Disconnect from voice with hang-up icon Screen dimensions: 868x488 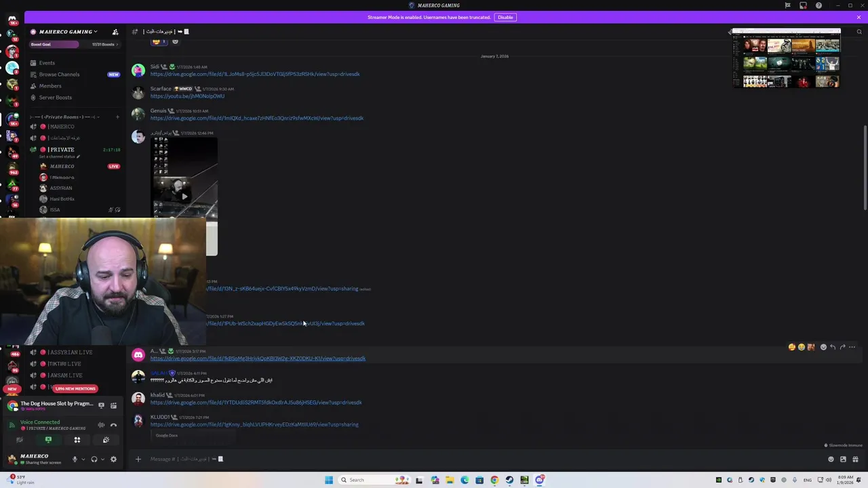[113, 425]
